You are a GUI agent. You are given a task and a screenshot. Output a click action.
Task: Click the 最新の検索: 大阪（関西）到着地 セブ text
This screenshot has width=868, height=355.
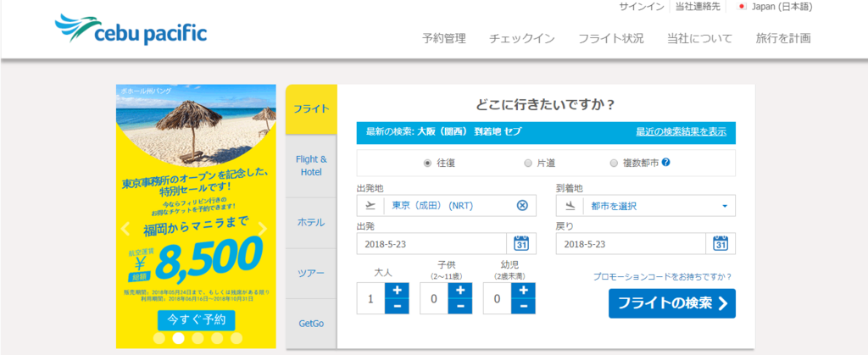(x=444, y=132)
